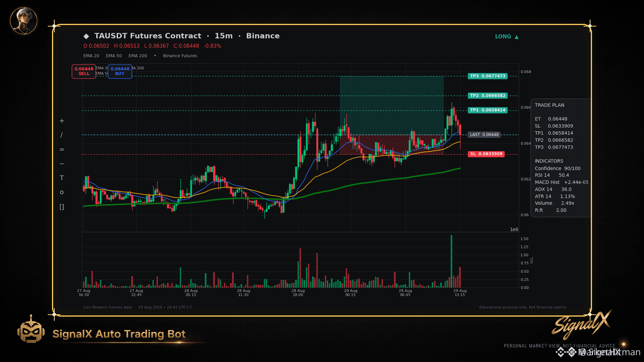Click the Binance exchange name in title

tap(263, 36)
